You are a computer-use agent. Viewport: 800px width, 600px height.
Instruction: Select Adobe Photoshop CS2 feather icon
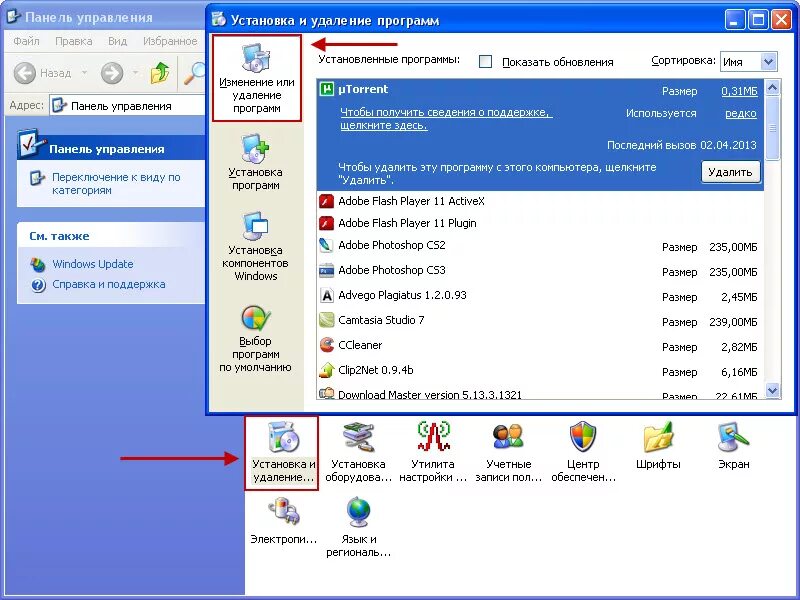click(326, 245)
